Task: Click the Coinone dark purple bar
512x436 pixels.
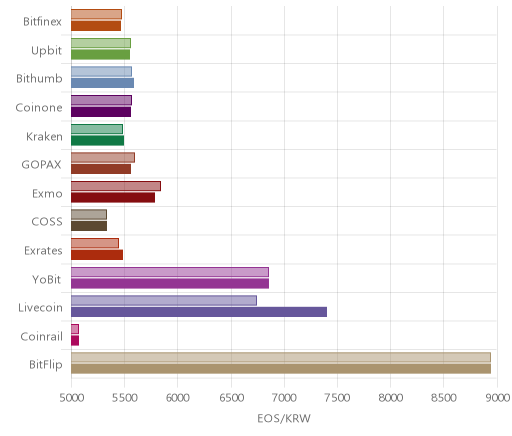Action: 101,112
